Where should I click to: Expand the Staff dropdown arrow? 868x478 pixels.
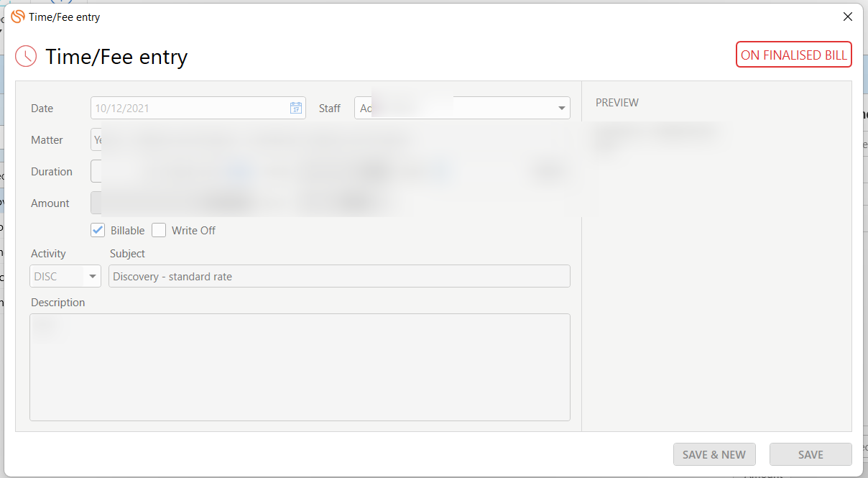[561, 109]
